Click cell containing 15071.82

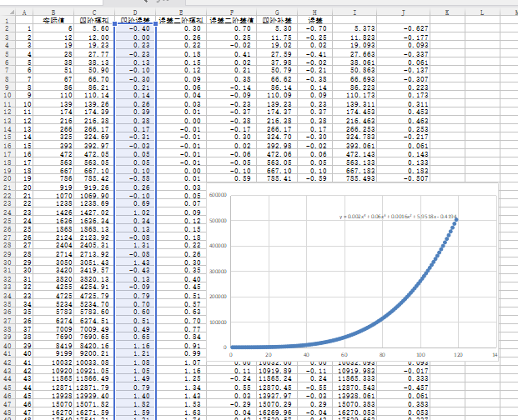(x=94, y=404)
